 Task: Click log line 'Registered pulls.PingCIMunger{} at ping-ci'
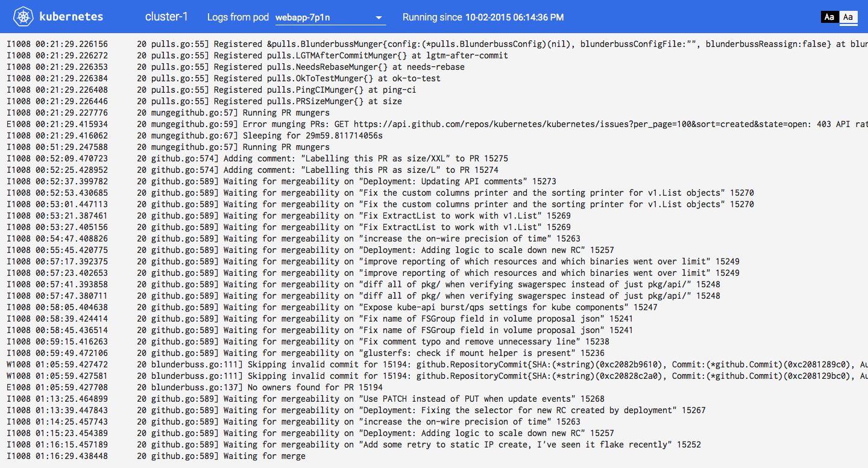click(212, 90)
